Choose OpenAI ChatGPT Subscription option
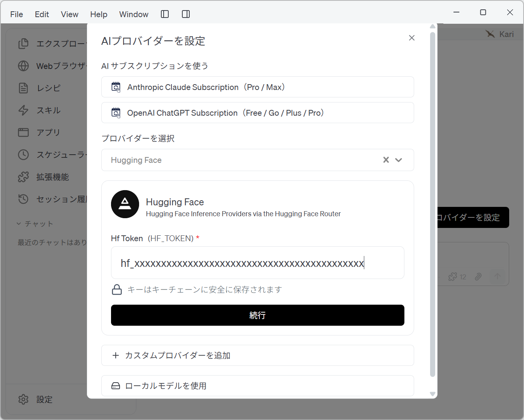 258,113
